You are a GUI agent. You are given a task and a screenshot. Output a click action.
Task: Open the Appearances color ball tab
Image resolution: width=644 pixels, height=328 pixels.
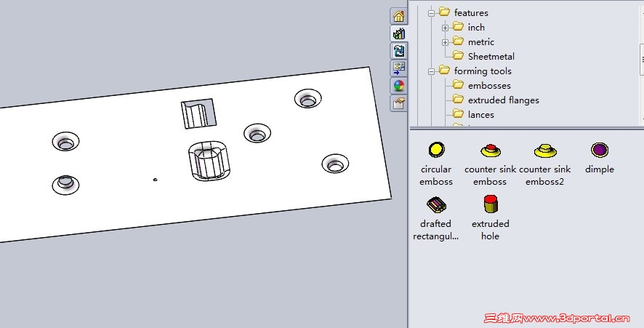point(398,86)
